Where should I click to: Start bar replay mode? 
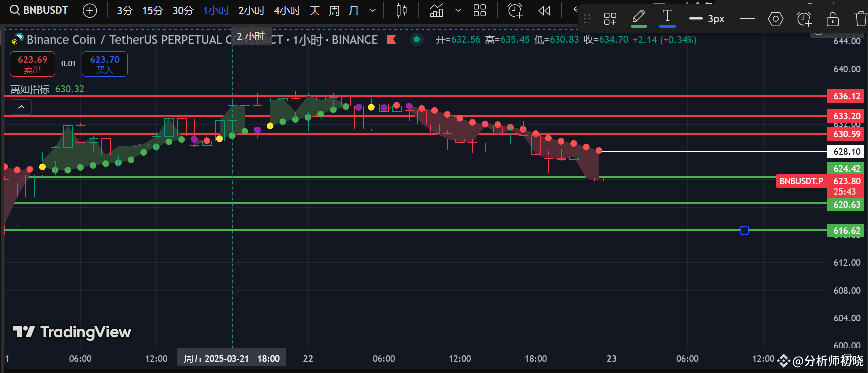tap(544, 10)
